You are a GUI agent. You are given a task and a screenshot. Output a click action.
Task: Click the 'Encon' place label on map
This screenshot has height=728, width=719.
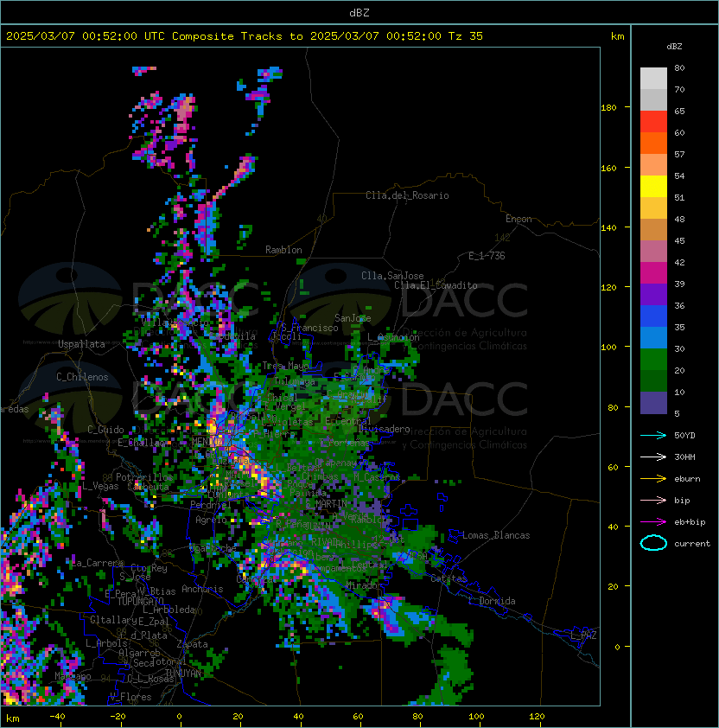[x=519, y=219]
